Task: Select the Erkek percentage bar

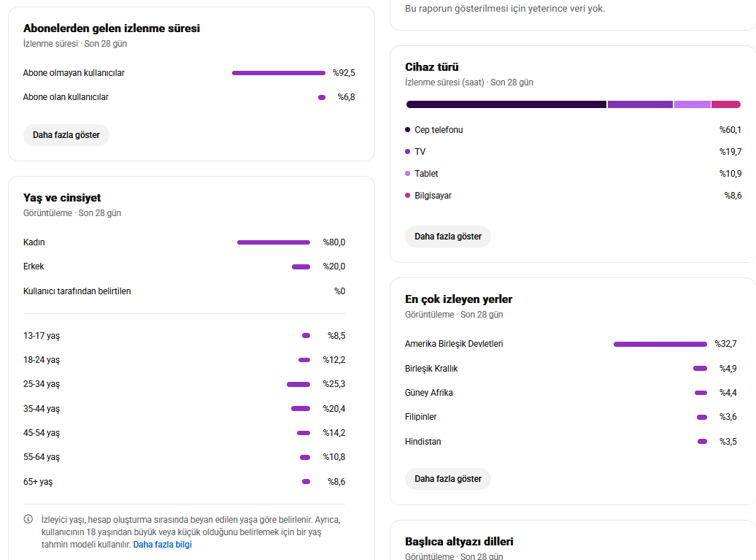Action: click(x=301, y=266)
